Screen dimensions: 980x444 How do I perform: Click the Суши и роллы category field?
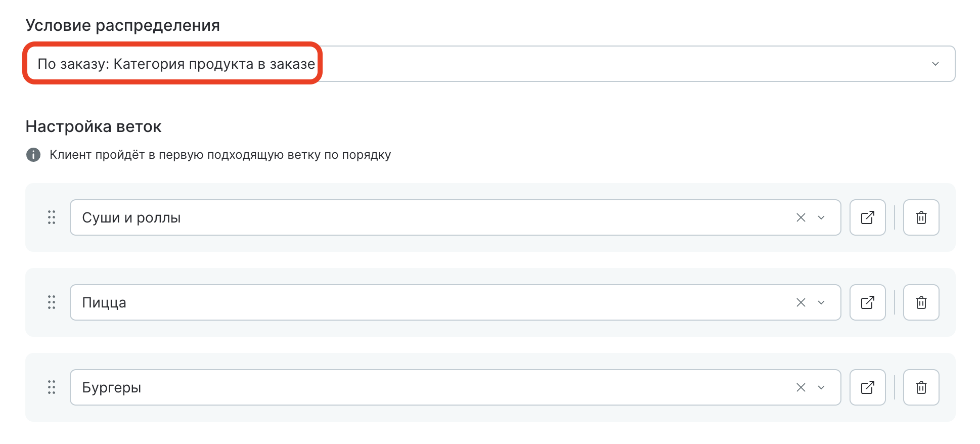(405, 217)
